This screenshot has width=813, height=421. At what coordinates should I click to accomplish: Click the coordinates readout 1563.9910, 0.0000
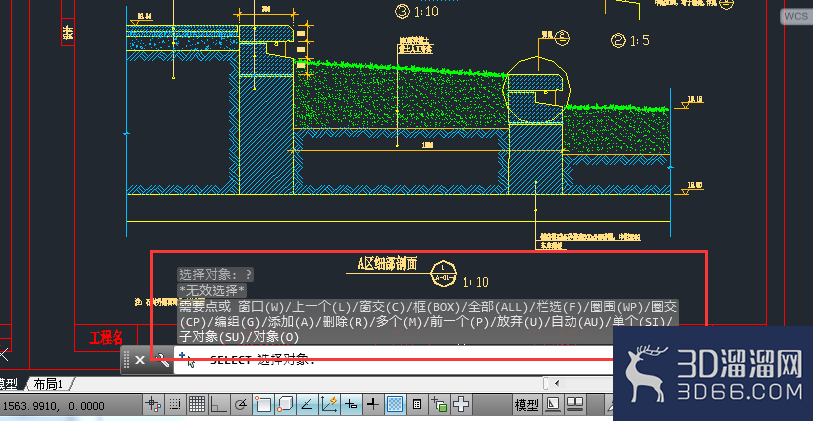(52, 406)
